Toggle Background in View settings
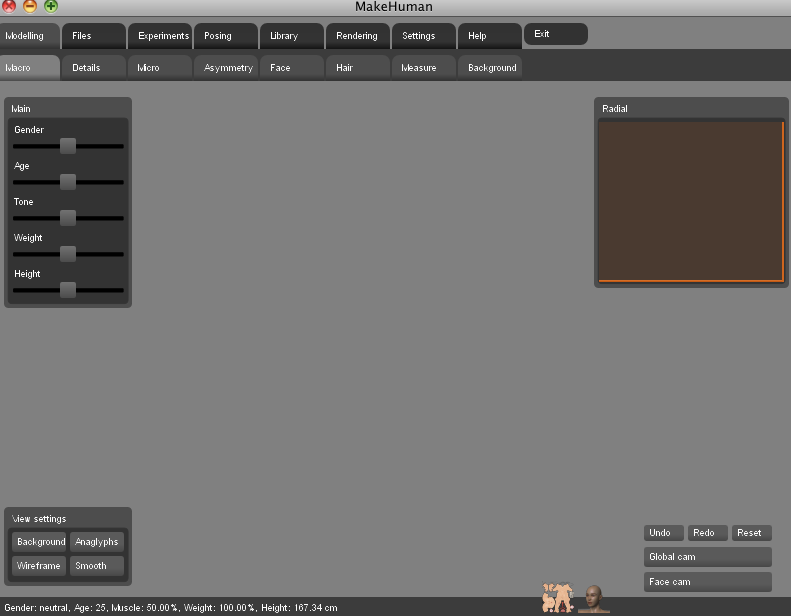 click(39, 542)
